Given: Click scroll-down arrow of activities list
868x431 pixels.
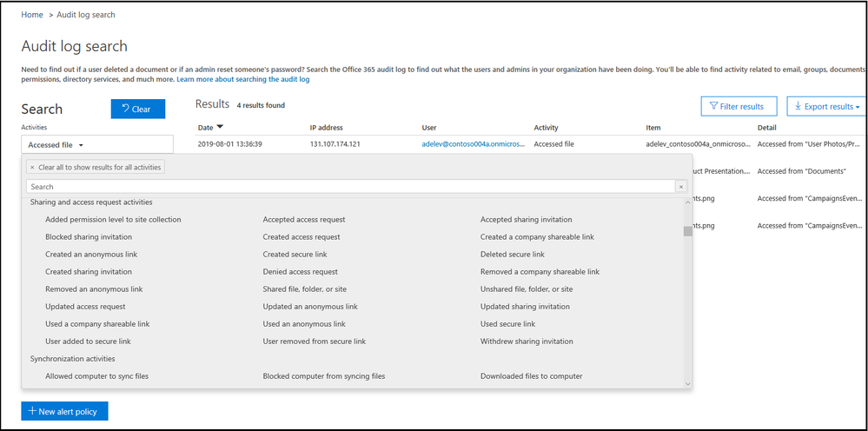Looking at the screenshot, I should [x=687, y=383].
